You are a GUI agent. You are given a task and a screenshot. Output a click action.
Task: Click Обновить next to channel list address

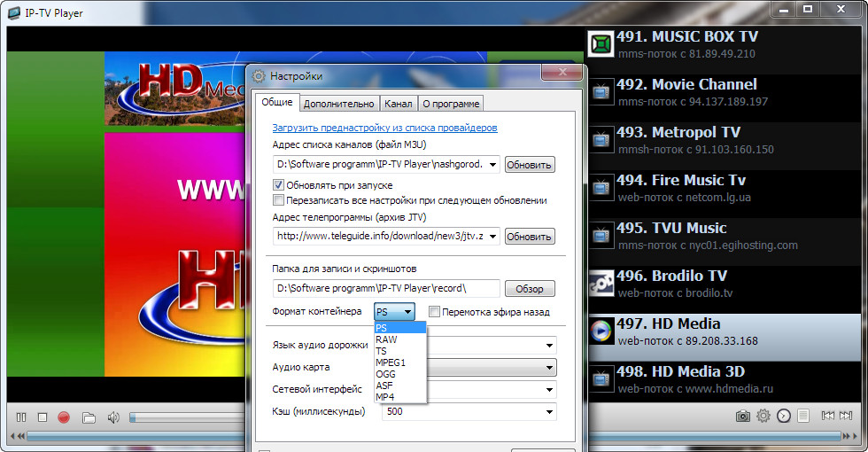coord(530,165)
